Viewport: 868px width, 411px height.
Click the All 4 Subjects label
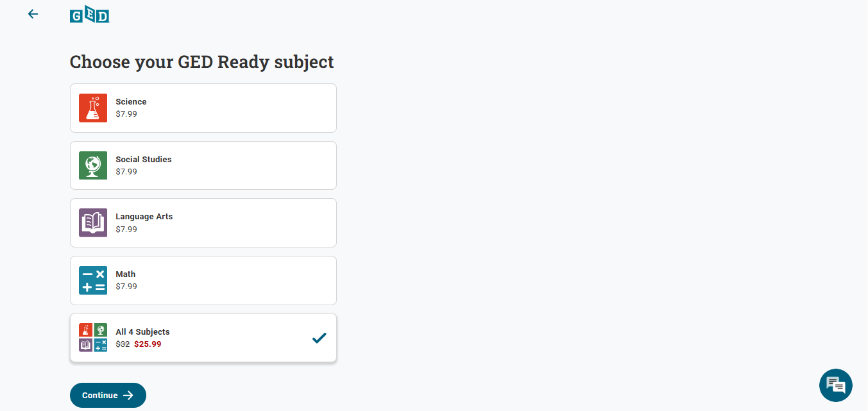tap(142, 332)
